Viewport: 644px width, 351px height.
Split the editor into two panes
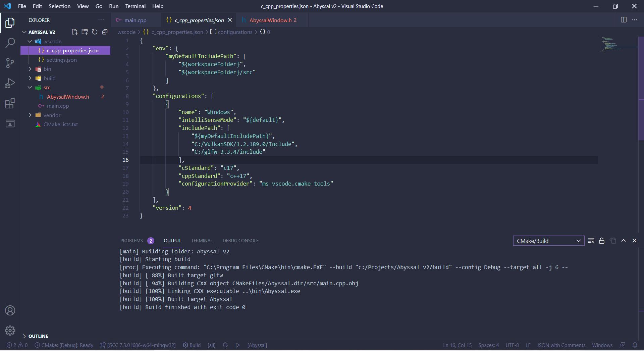pyautogui.click(x=624, y=20)
